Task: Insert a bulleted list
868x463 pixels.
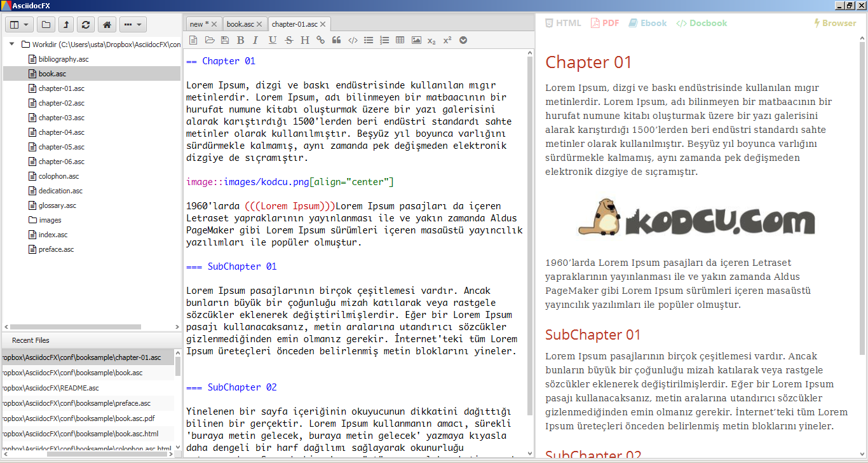Action: point(369,40)
